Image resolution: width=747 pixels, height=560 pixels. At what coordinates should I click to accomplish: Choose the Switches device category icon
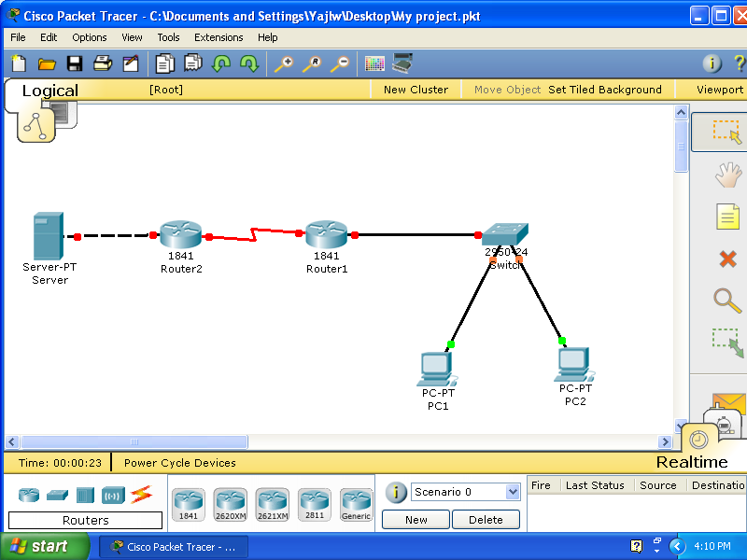57,496
